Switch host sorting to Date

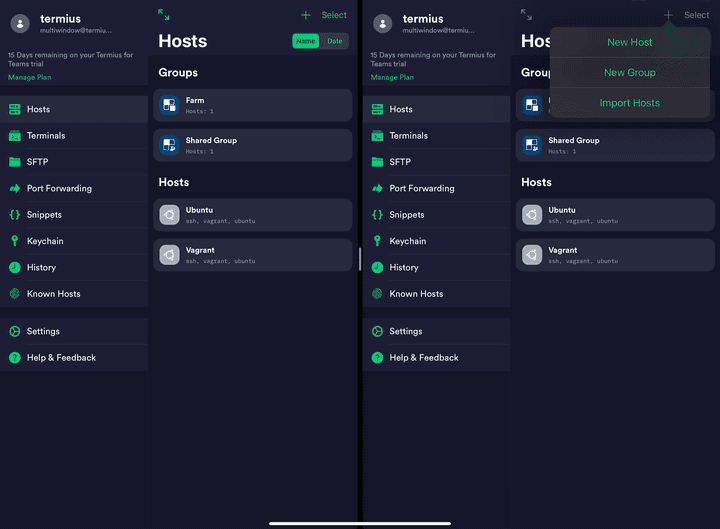tap(334, 41)
